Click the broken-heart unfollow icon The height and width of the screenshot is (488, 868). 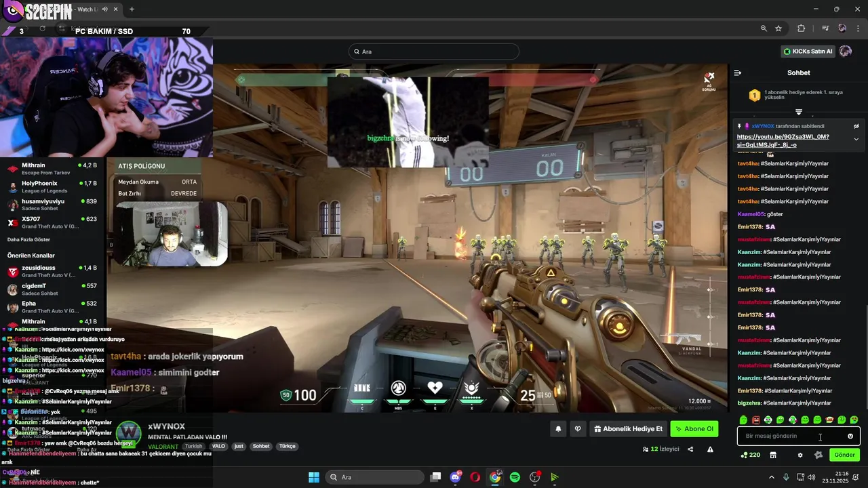(x=578, y=429)
